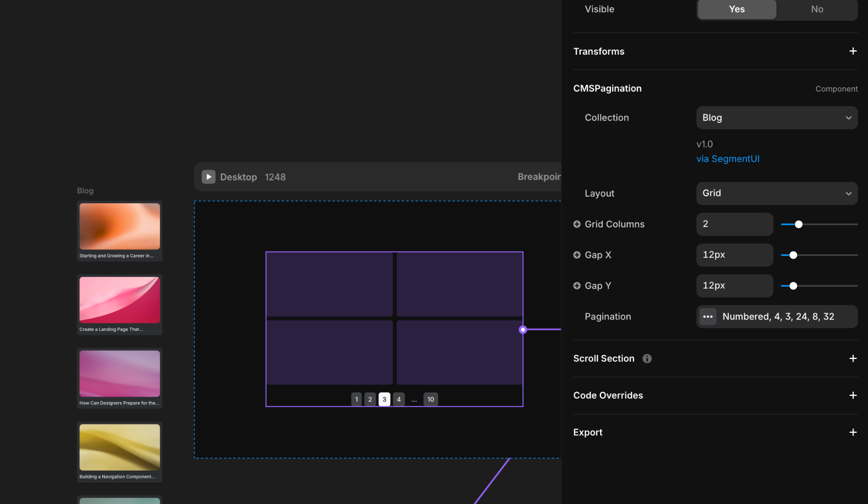The width and height of the screenshot is (868, 504).
Task: Click the Grid Columns slider knob
Action: tap(799, 224)
